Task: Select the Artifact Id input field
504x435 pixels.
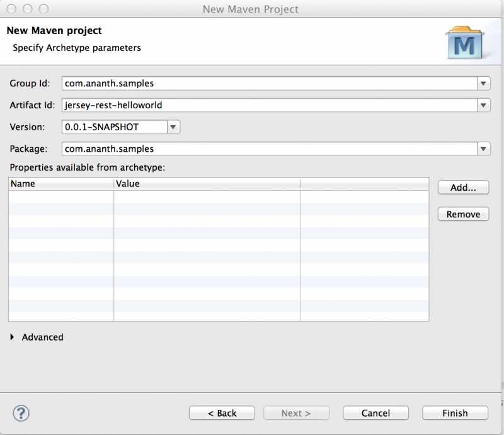Action: pyautogui.click(x=252, y=105)
